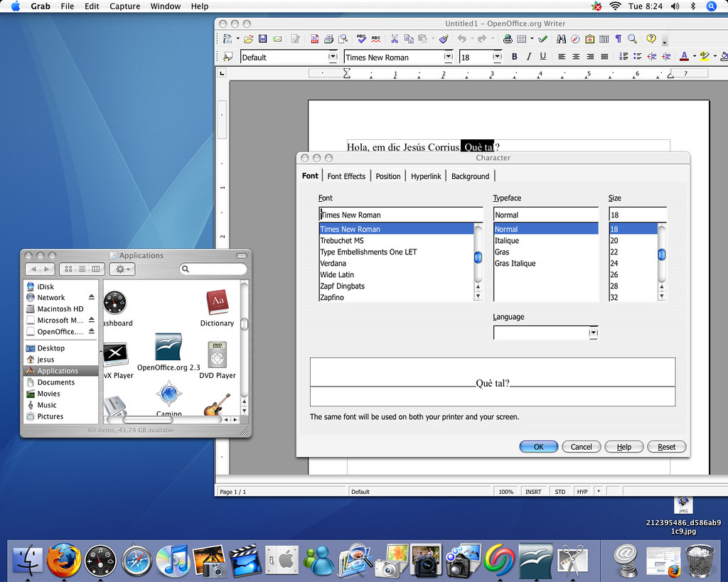The width and height of the screenshot is (728, 582).
Task: Open the Table icon arrow dropdown
Action: [532, 39]
